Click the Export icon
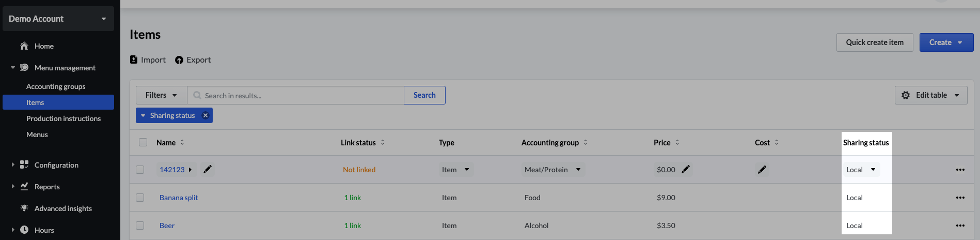980x240 pixels. click(x=179, y=60)
